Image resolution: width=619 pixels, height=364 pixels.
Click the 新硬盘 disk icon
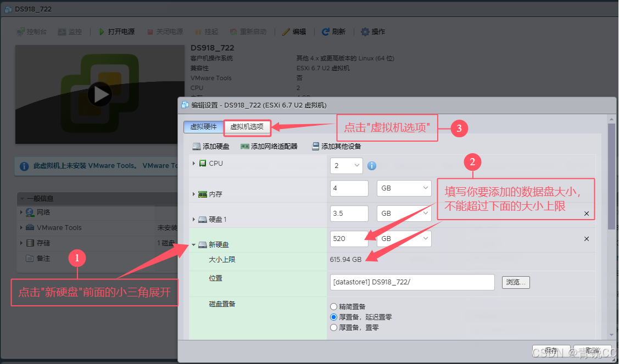(x=203, y=245)
